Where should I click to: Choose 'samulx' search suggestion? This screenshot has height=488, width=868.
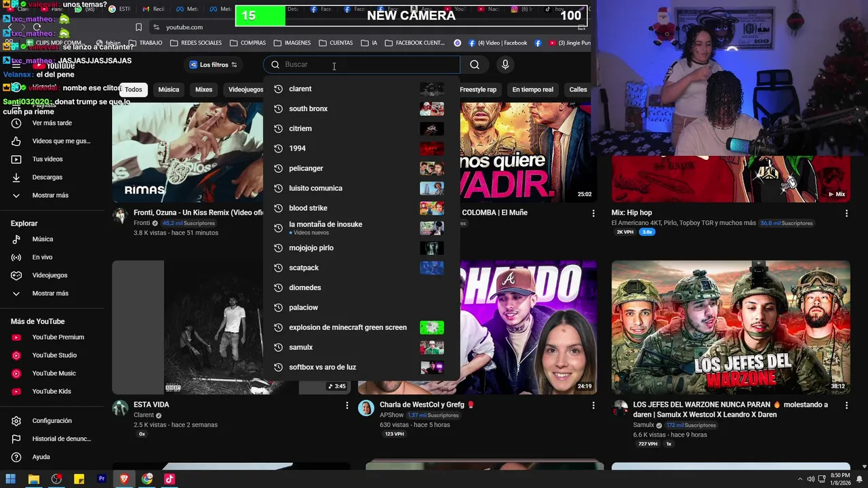361,347
